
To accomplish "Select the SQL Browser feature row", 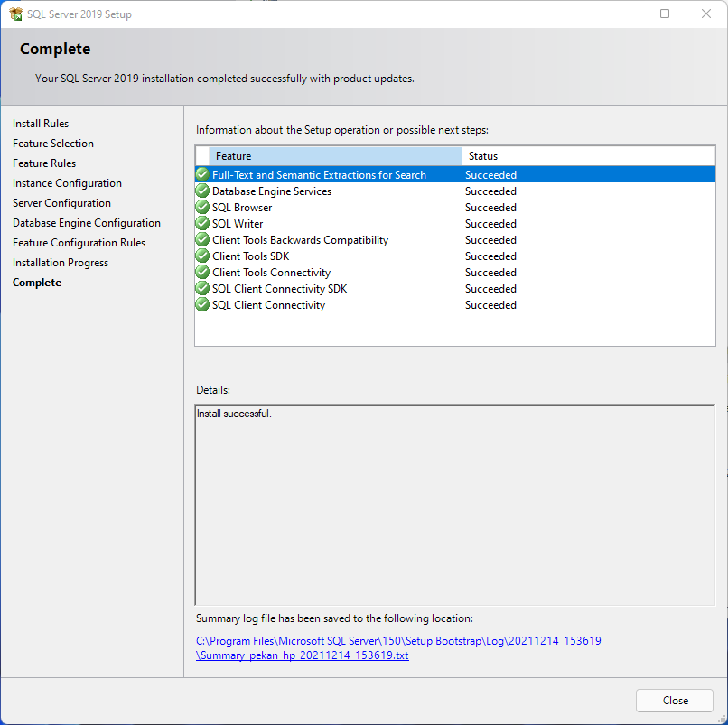I will click(x=455, y=207).
